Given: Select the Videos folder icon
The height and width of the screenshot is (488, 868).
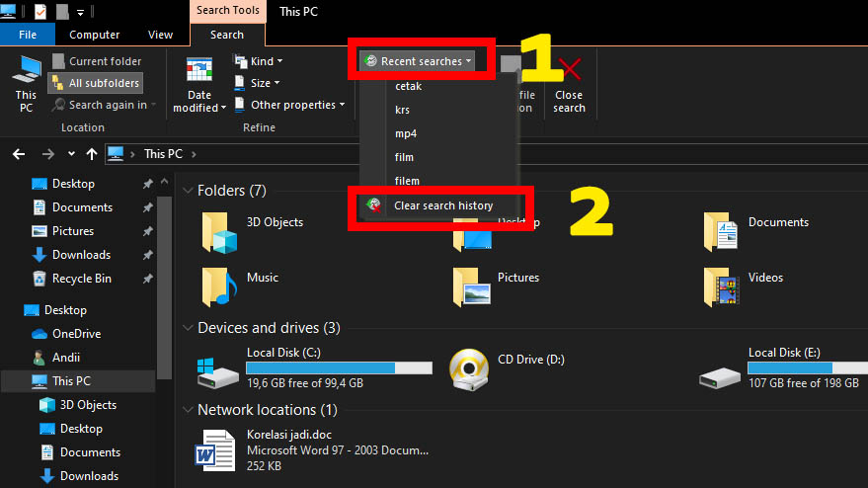Looking at the screenshot, I should (721, 286).
